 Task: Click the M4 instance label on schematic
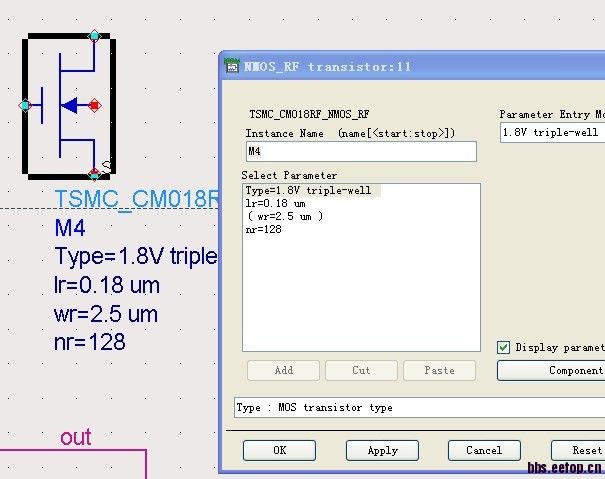(70, 228)
